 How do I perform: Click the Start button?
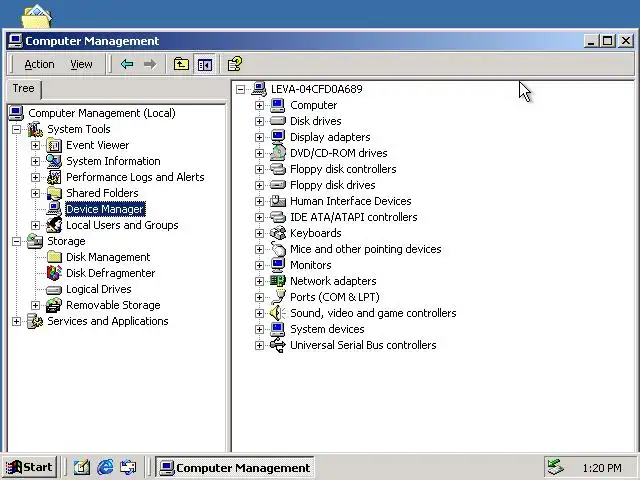coord(29,467)
